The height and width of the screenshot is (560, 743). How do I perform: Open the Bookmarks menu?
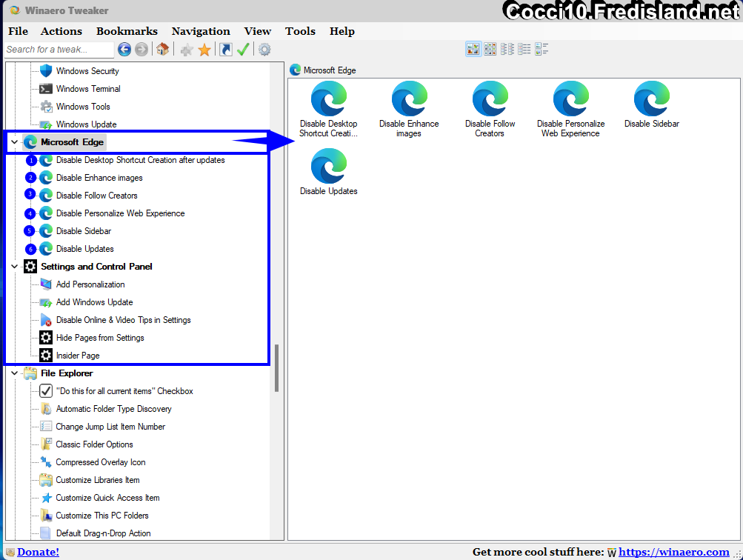(x=127, y=31)
